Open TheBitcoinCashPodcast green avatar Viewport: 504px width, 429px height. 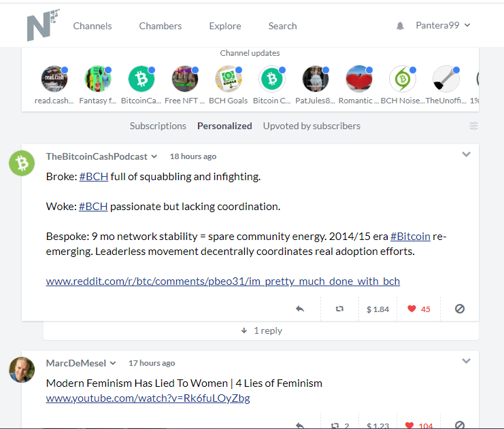point(22,163)
